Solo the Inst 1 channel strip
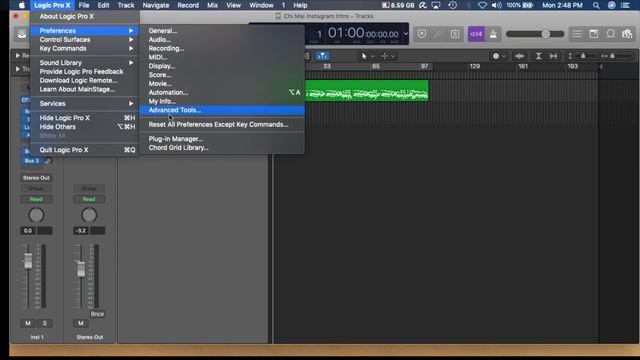The width and height of the screenshot is (640, 360). pos(44,323)
